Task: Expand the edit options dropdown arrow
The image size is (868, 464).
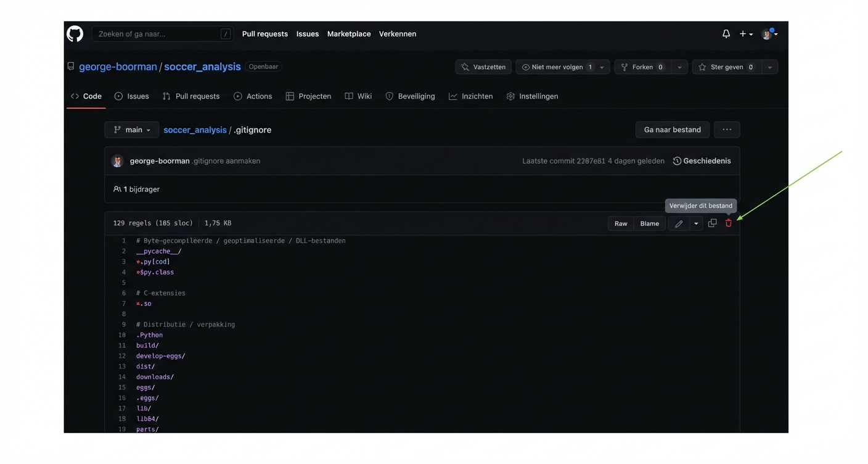Action: (x=696, y=223)
